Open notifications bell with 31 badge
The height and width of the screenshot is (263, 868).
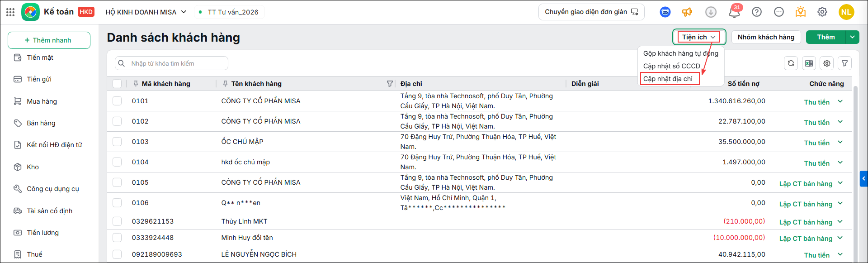click(x=735, y=12)
